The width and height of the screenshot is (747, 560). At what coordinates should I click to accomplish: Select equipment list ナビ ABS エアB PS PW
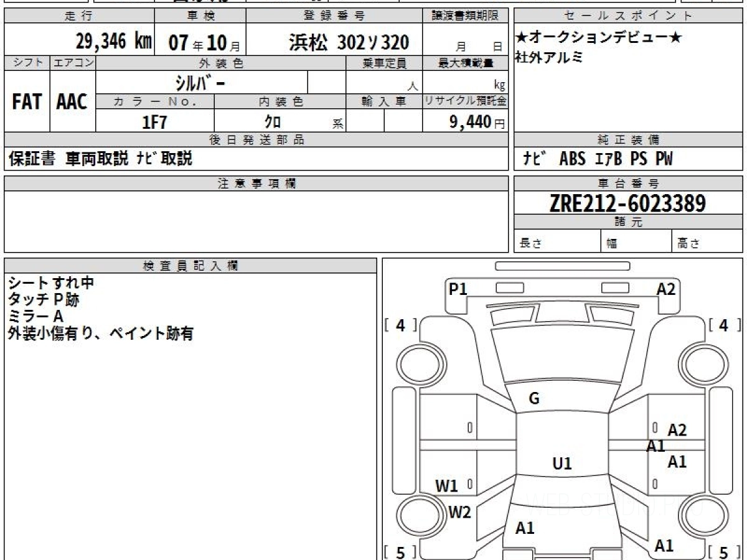click(597, 159)
